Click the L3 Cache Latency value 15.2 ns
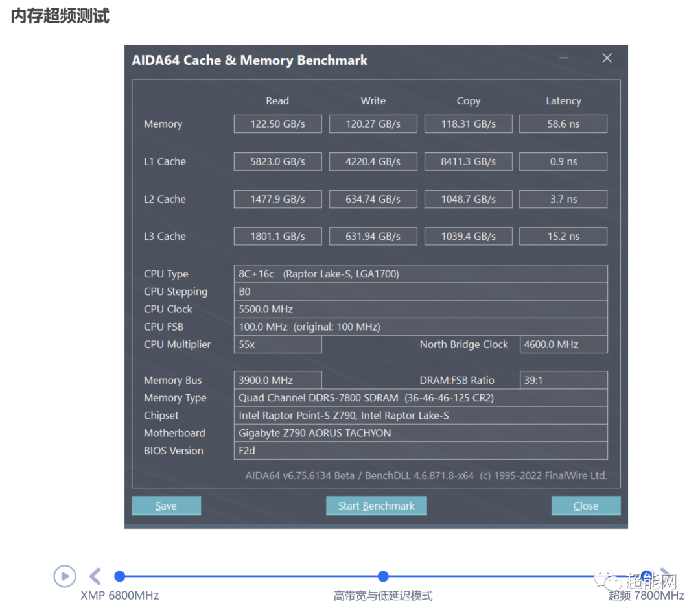The width and height of the screenshot is (700, 612). tap(563, 236)
